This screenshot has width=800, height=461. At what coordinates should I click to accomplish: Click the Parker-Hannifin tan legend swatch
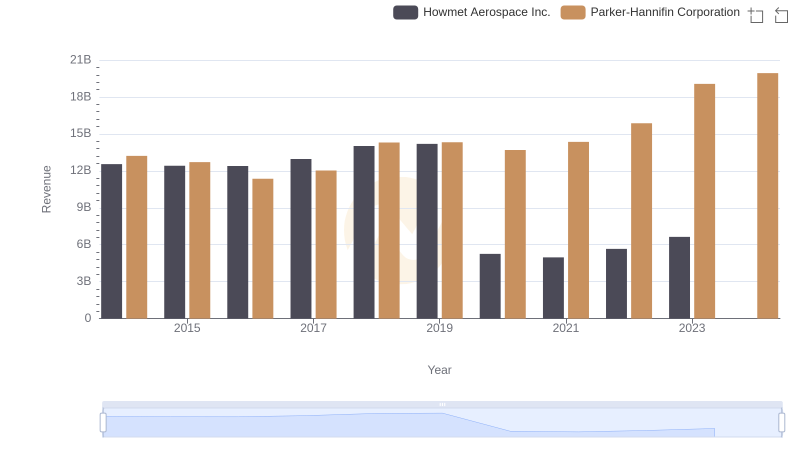573,12
